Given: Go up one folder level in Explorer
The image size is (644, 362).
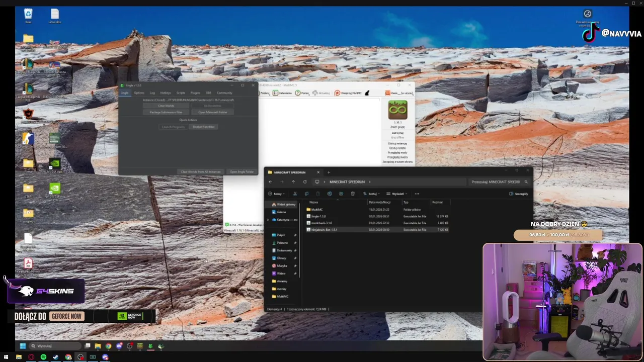Looking at the screenshot, I should (x=293, y=182).
